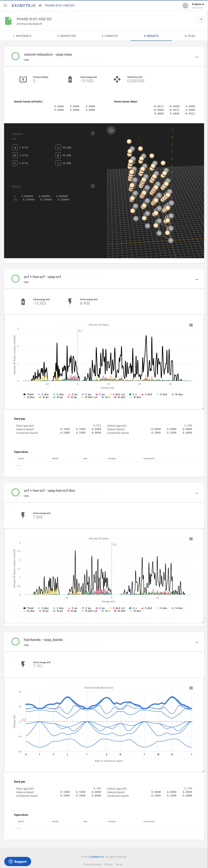Image resolution: width=208 pixels, height=868 pixels.
Task: Open the Terms footer link
Action: click(x=119, y=864)
